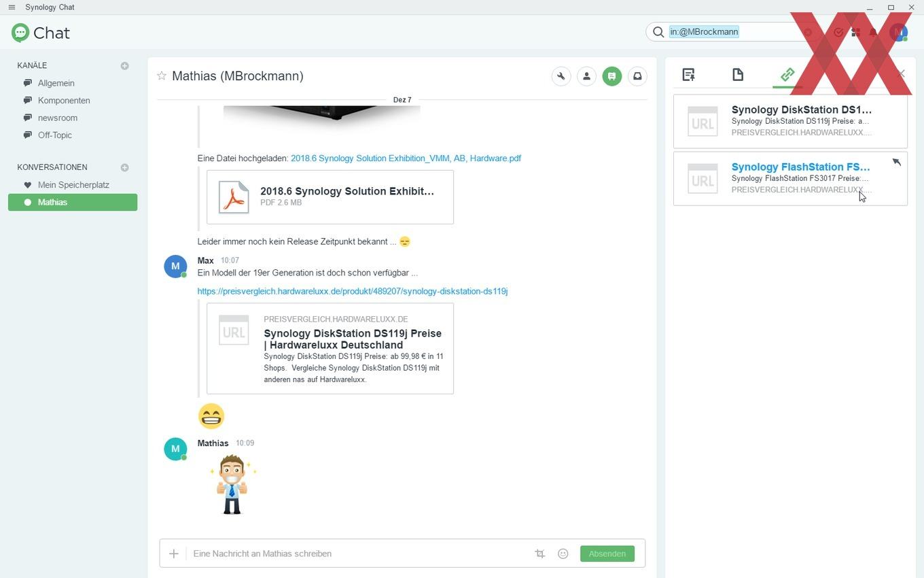This screenshot has width=924, height=578.
Task: Open the emoji picker smiley icon
Action: (x=563, y=554)
